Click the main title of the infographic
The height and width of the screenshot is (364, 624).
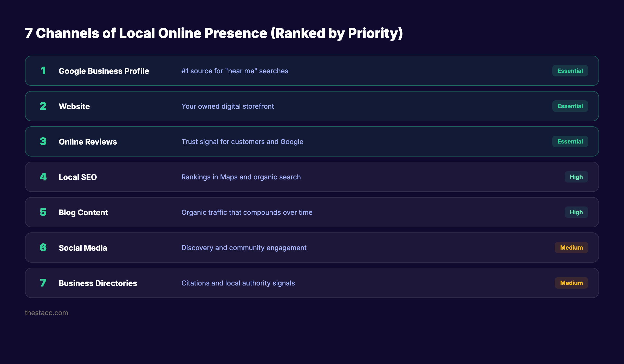pos(214,33)
